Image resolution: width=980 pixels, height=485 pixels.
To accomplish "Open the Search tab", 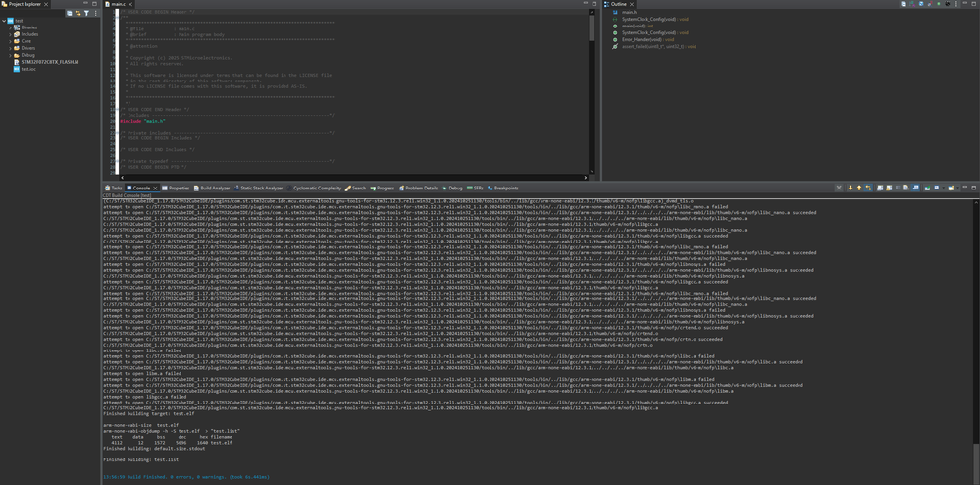I will click(x=356, y=188).
